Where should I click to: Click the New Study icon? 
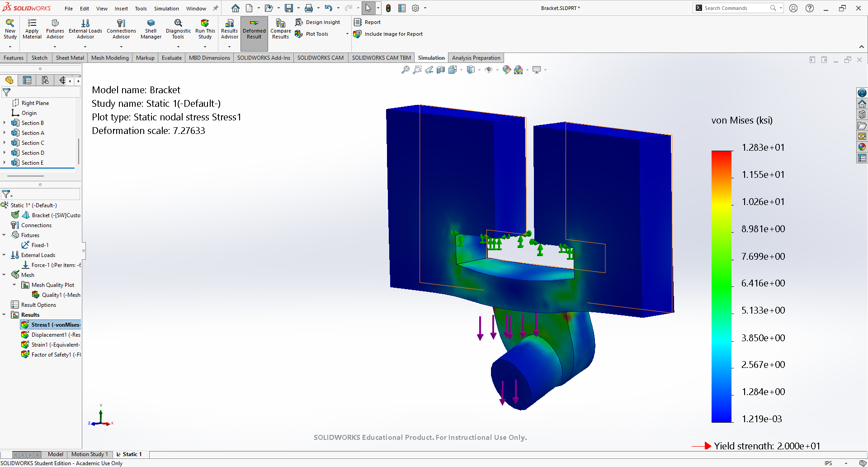[x=10, y=29]
